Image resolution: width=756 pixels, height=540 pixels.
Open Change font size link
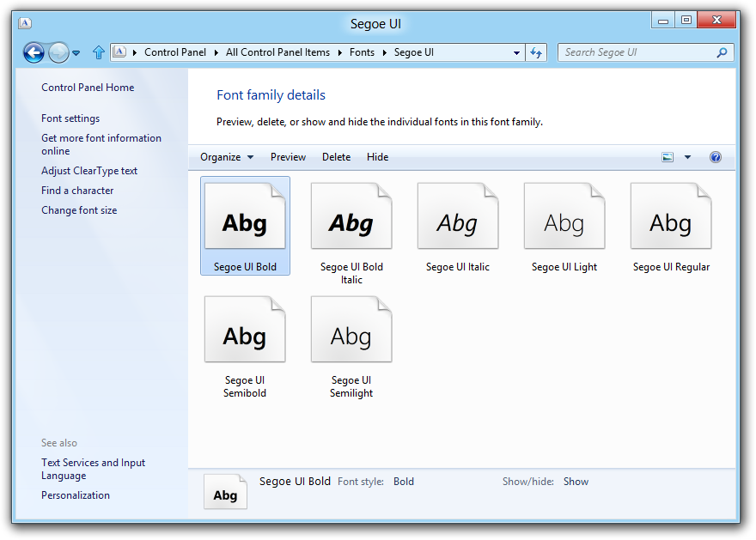pos(79,210)
